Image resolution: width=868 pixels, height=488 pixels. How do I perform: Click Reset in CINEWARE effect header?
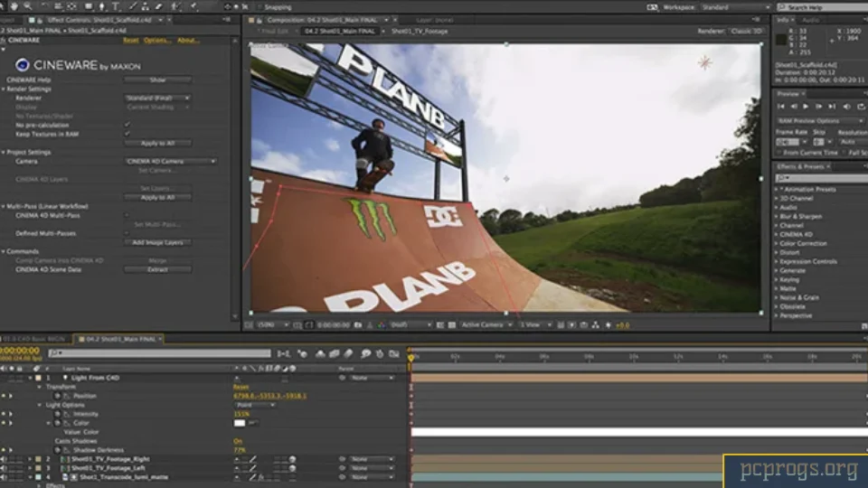130,41
